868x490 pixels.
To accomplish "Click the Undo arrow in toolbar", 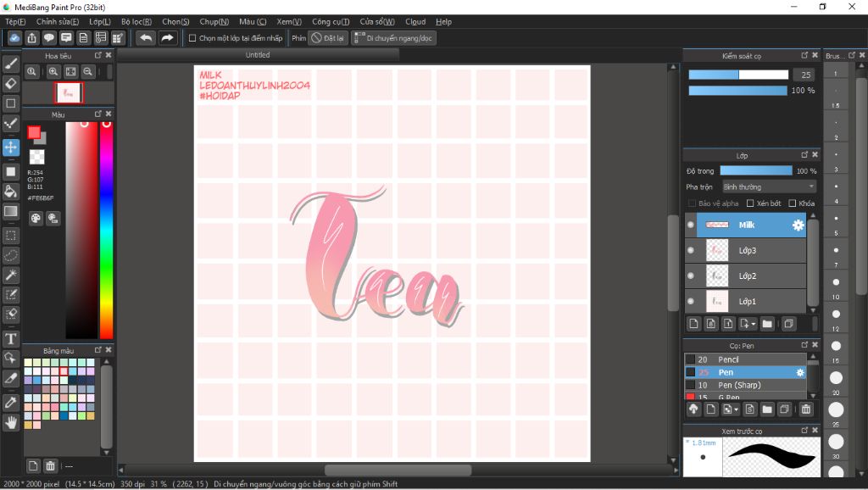I will tap(146, 37).
